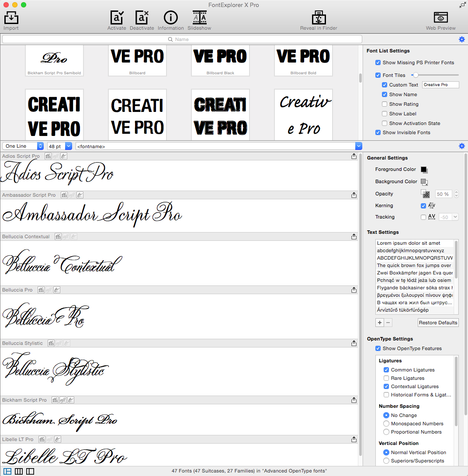
Task: Enable Show Activation State checkbox
Action: click(385, 123)
